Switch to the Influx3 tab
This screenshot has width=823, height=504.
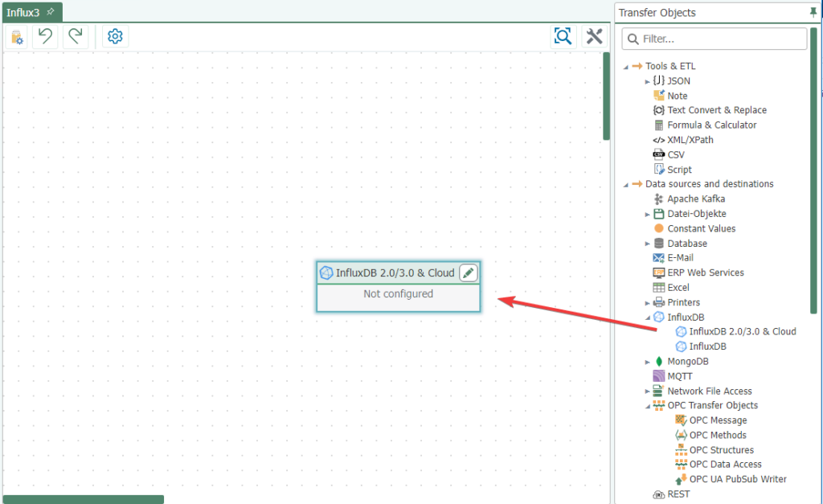click(x=23, y=12)
